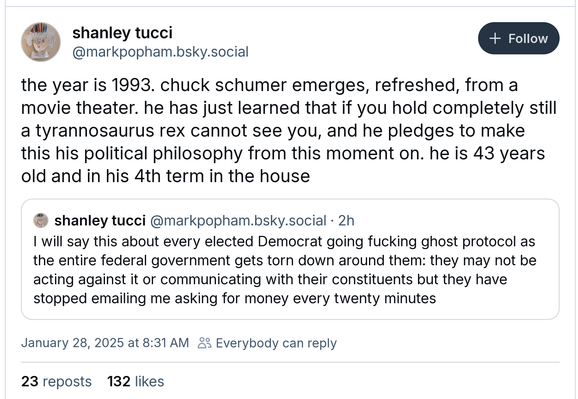
Task: Click the plus icon inside Follow button
Action: (495, 38)
